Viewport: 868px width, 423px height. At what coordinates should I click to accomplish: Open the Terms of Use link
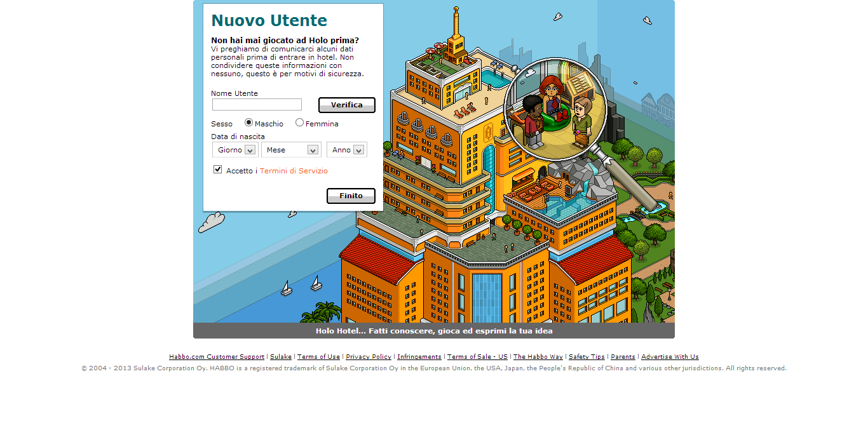pos(318,357)
